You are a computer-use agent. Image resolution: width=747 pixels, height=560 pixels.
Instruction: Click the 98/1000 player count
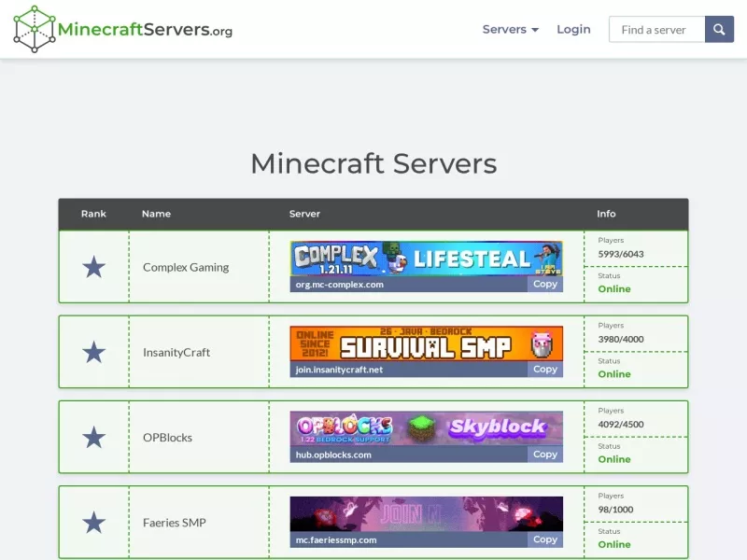[x=615, y=510]
